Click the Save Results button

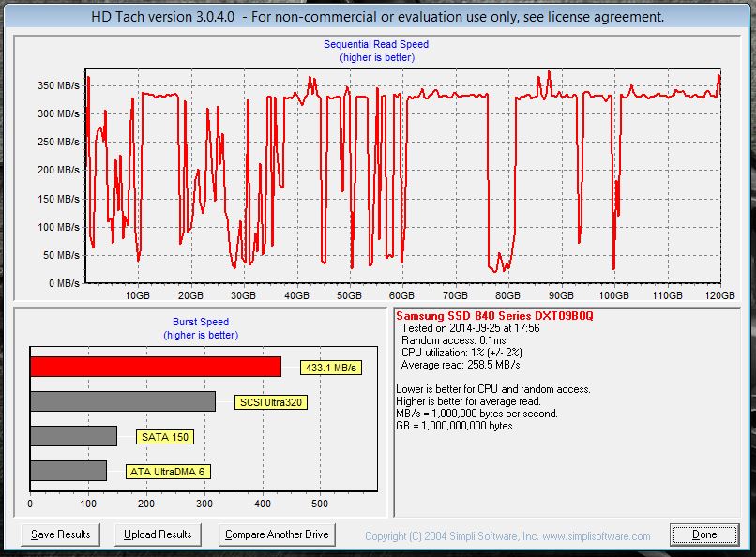click(61, 534)
